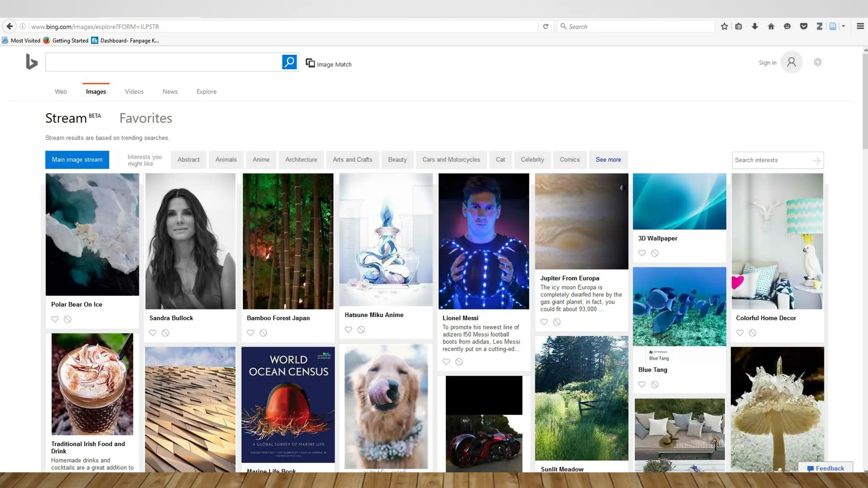Image resolution: width=868 pixels, height=488 pixels.
Task: Reload the page with refresh icon
Action: 545,26
